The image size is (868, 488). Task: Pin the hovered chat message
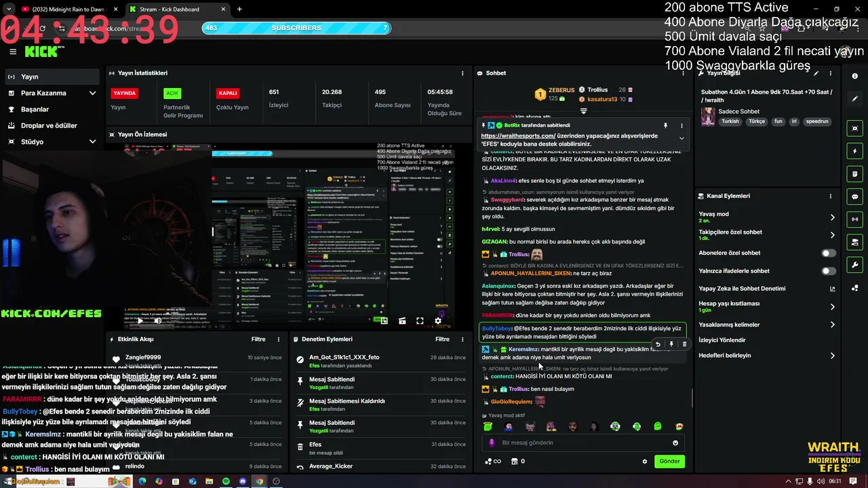pyautogui.click(x=671, y=344)
